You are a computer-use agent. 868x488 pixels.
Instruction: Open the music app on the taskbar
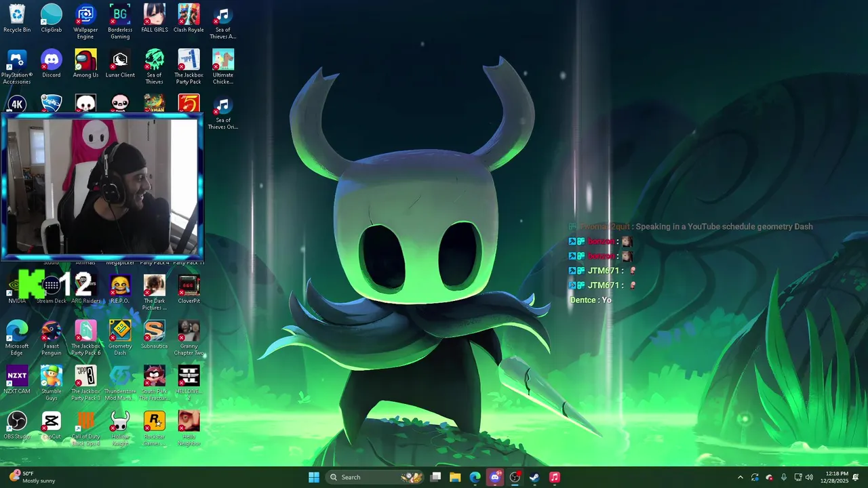[x=554, y=477]
